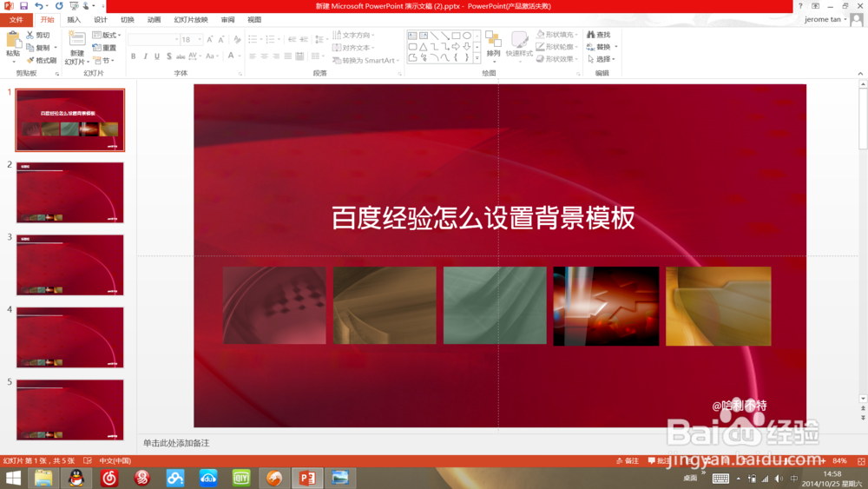Toggle Strikethrough formatting
Viewport: 868px width, 489px height.
[x=181, y=56]
